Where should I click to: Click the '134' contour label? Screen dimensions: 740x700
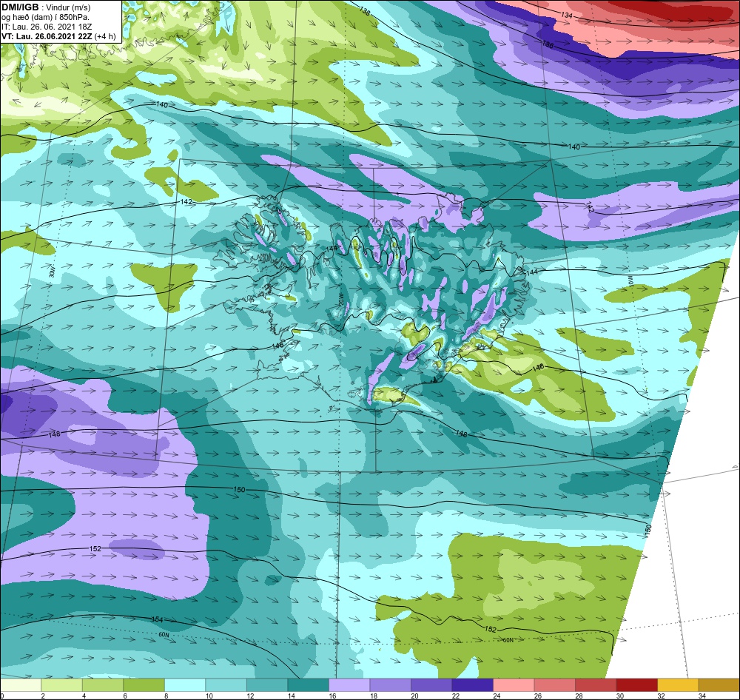567,16
